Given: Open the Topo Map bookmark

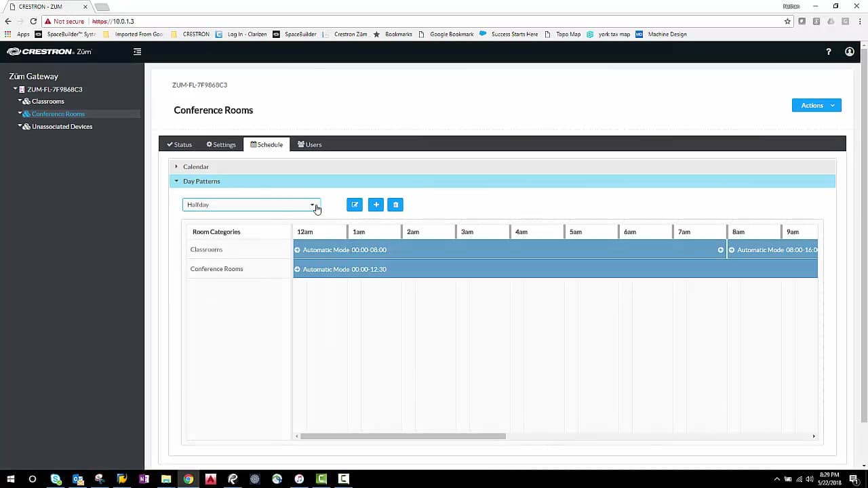Looking at the screenshot, I should (564, 34).
